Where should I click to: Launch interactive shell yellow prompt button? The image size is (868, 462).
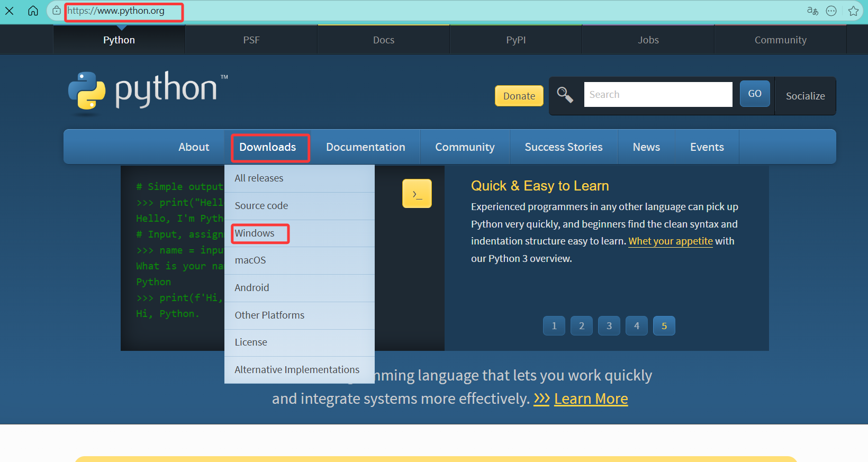pyautogui.click(x=417, y=194)
